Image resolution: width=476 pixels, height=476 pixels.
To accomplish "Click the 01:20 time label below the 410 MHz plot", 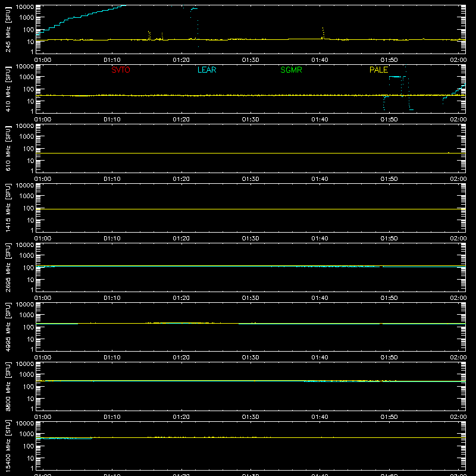I will click(181, 120).
